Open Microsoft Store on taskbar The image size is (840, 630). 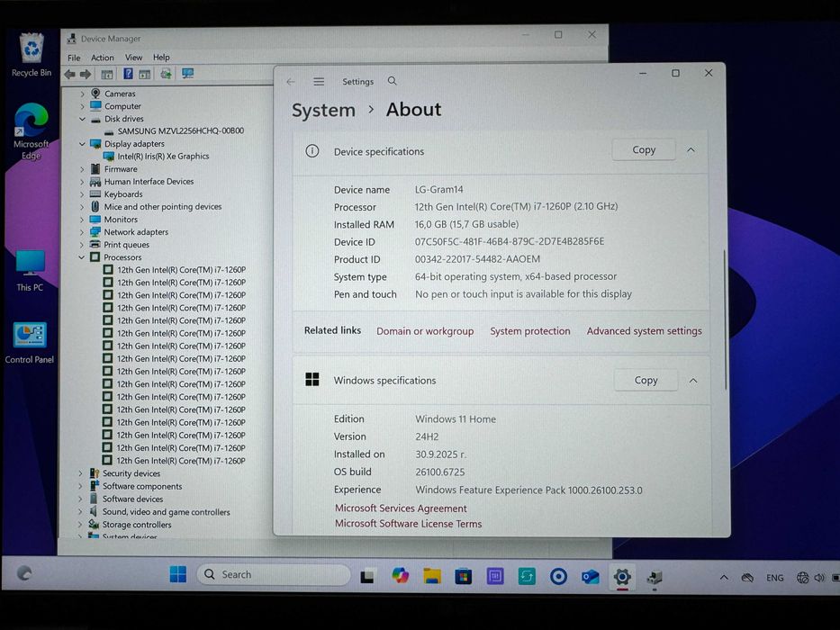pyautogui.click(x=464, y=576)
